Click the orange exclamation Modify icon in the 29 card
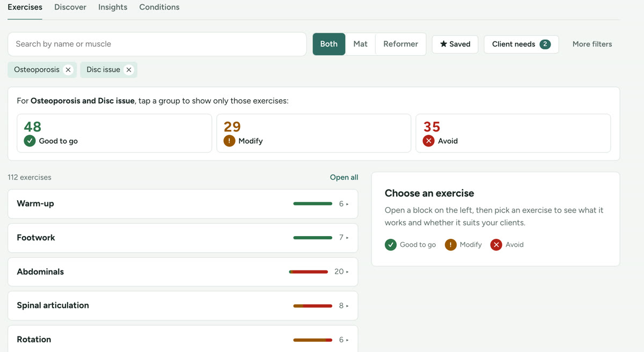 tap(229, 141)
